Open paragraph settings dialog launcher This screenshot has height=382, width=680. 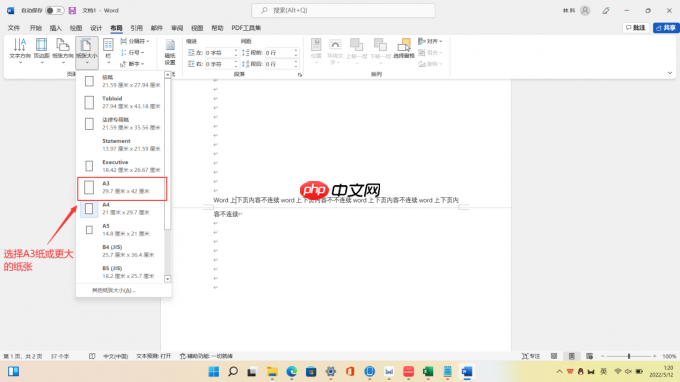coord(300,75)
